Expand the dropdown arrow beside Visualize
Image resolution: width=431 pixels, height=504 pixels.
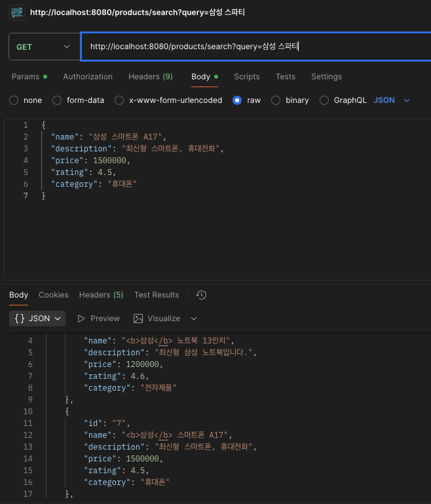click(x=194, y=319)
